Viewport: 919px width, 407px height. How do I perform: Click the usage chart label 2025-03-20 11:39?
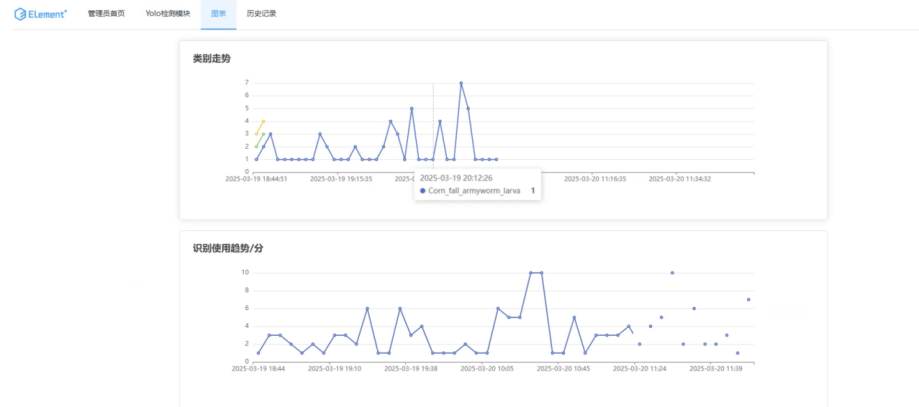(716, 369)
